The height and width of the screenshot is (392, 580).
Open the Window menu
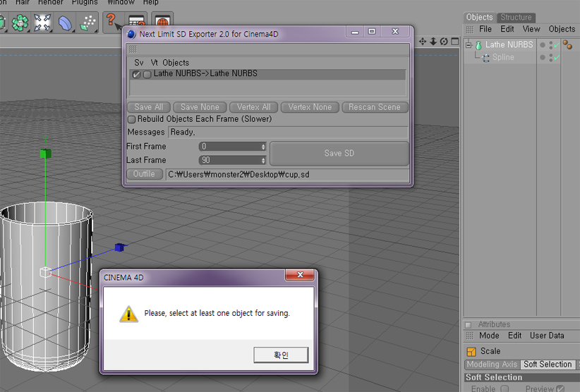click(121, 2)
